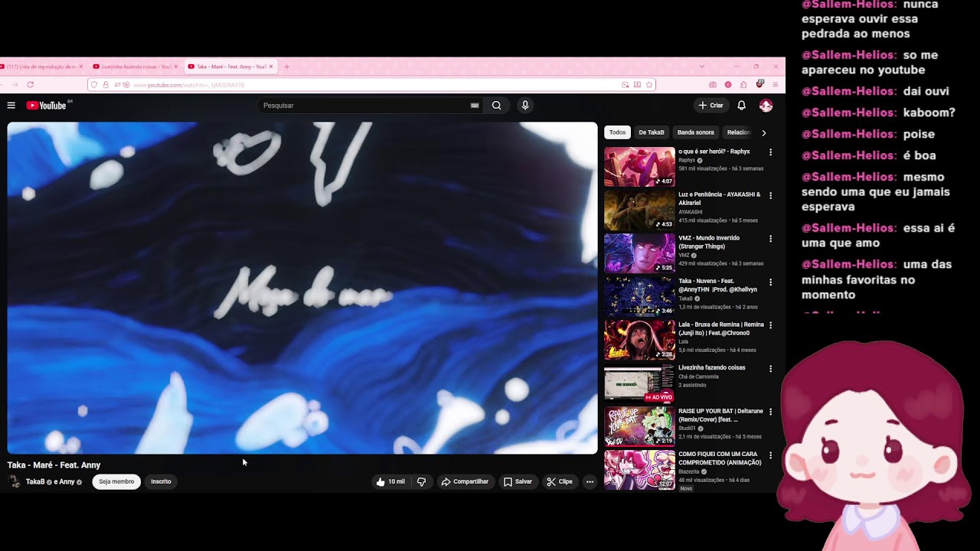The width and height of the screenshot is (980, 551).
Task: Go to the YouTube home logo
Action: point(47,106)
